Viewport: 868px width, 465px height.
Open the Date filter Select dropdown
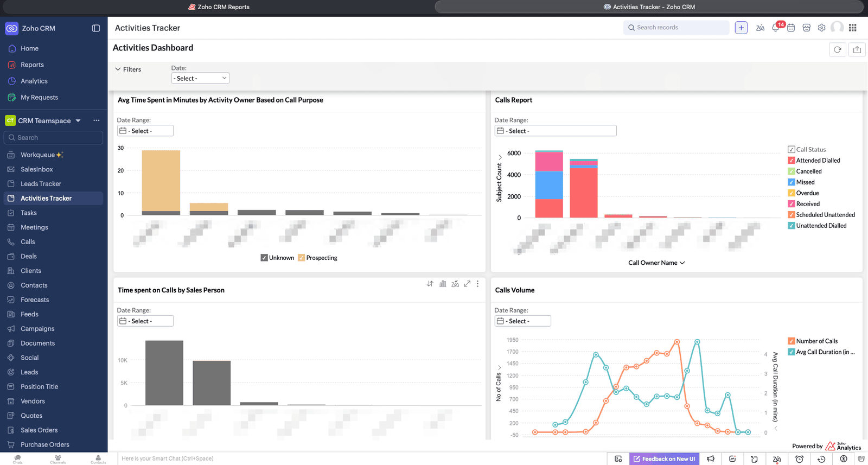pos(200,78)
